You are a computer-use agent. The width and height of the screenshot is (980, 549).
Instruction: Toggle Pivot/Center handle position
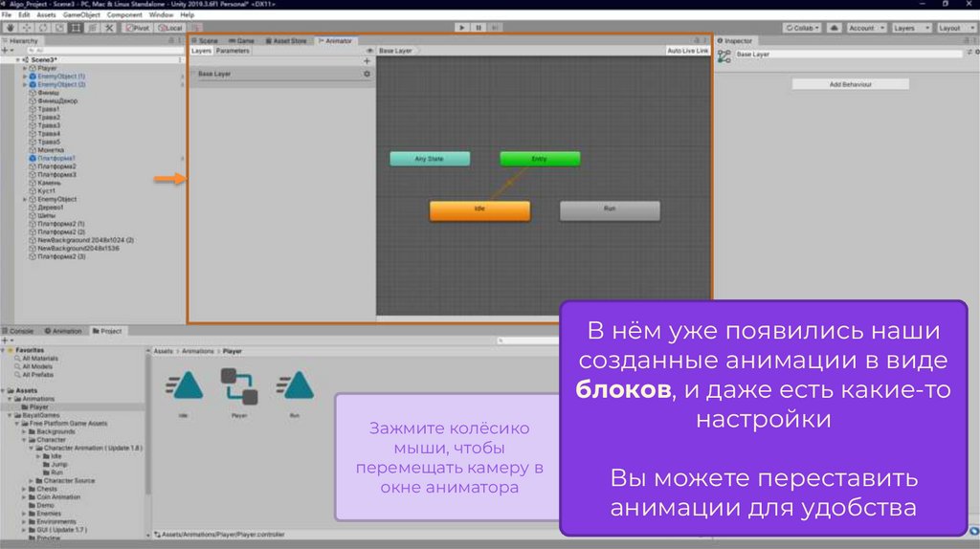[138, 28]
